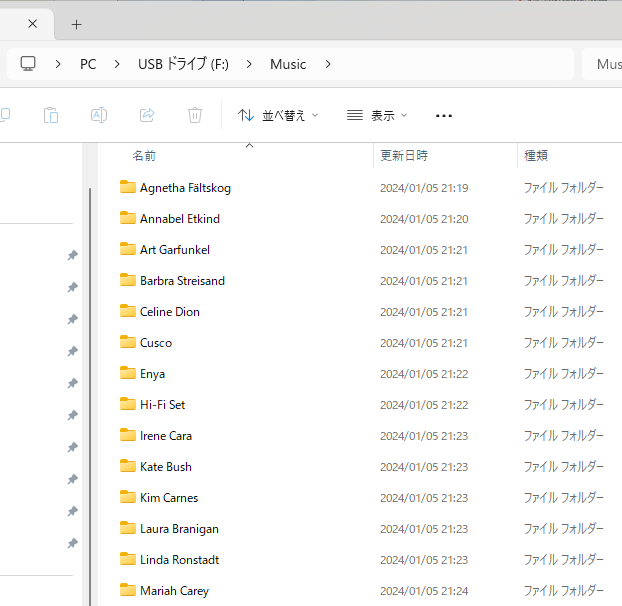Click the Annabel Etkind folder name
Image resolution: width=622 pixels, height=606 pixels.
click(180, 219)
